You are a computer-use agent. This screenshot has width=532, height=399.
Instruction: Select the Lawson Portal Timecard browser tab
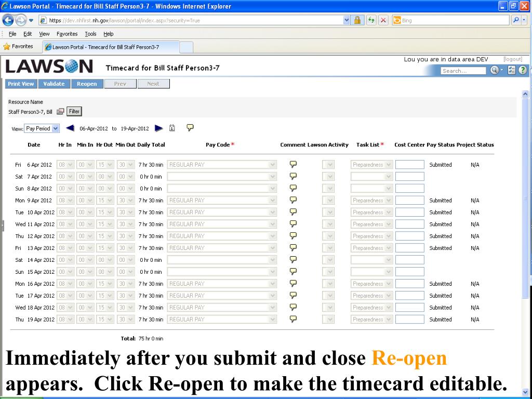111,47
